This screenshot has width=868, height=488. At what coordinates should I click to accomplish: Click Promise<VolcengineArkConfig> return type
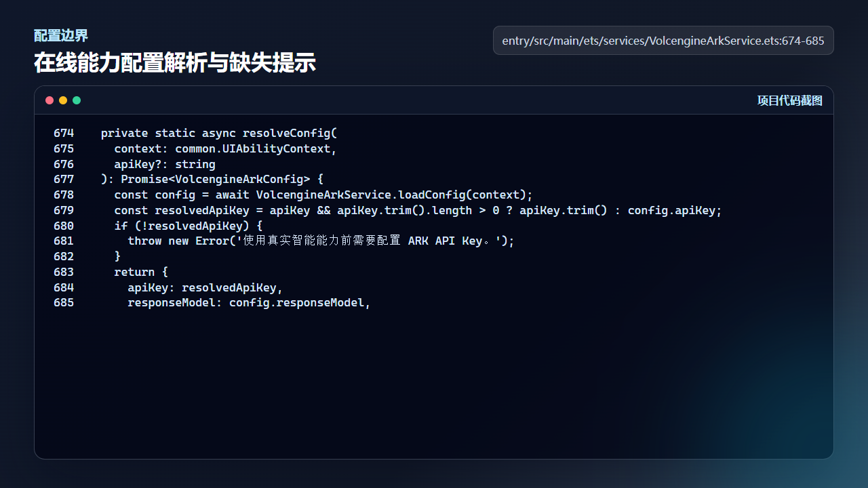[x=216, y=180]
